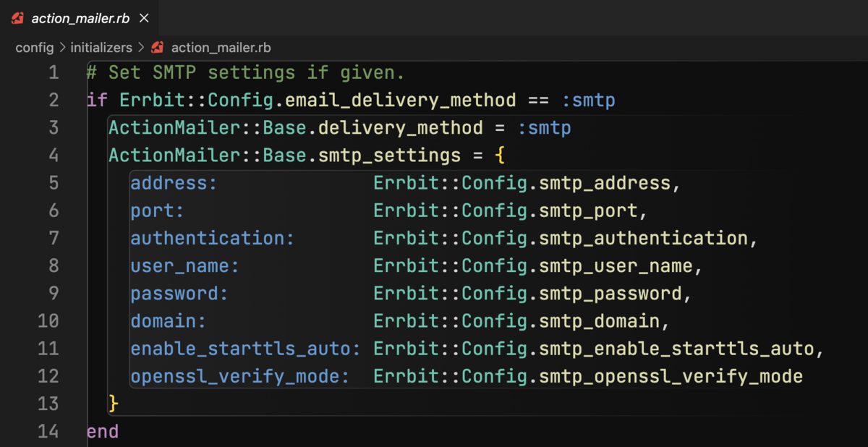
Task: Open the config breadcrumb dropdown
Action: pos(33,47)
